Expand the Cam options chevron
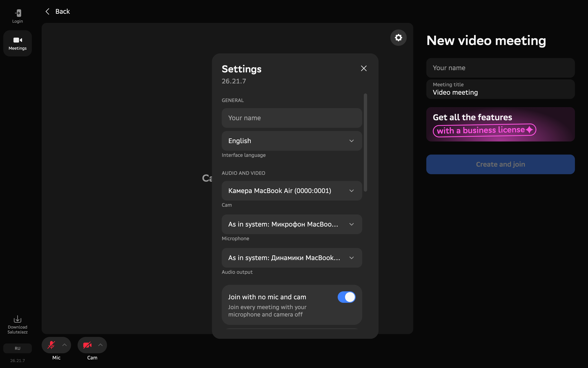Viewport: 588px width, 368px height. pos(100,345)
